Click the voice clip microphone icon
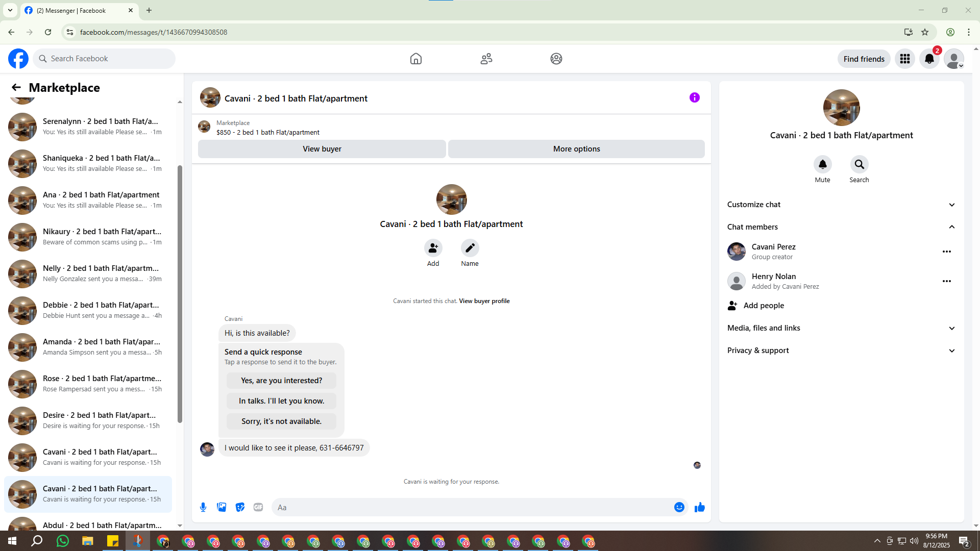The image size is (980, 551). [x=203, y=507]
